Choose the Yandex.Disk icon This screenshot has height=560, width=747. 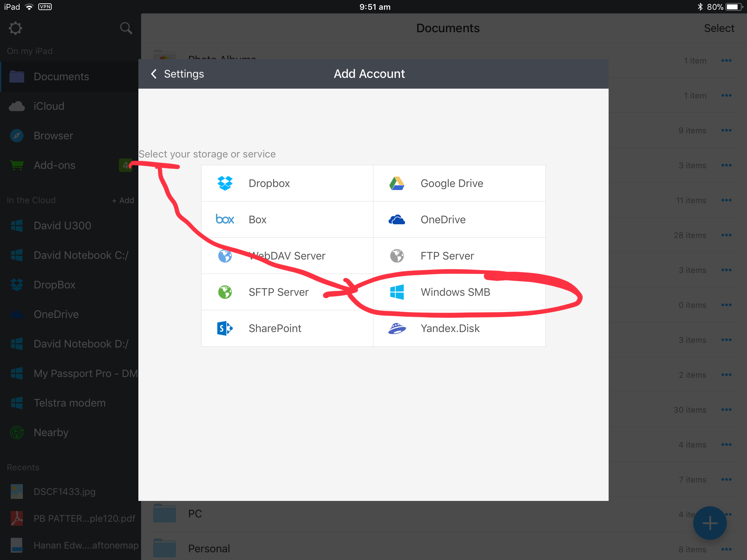(x=397, y=328)
